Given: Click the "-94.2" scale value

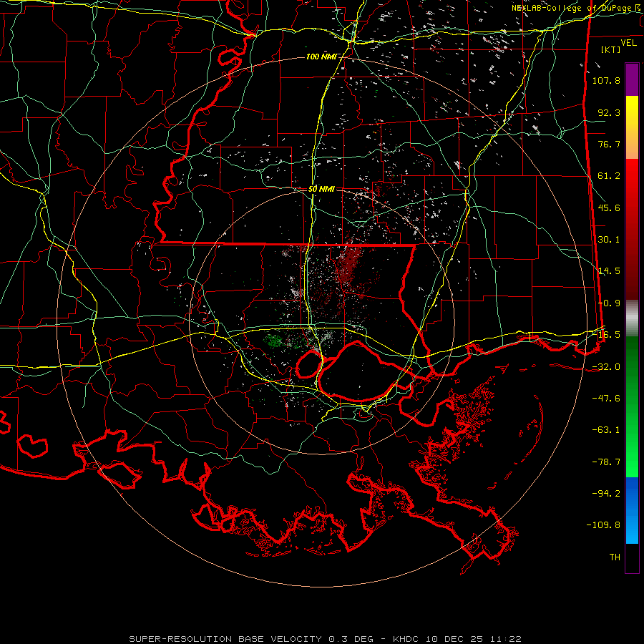Looking at the screenshot, I should click(606, 494).
